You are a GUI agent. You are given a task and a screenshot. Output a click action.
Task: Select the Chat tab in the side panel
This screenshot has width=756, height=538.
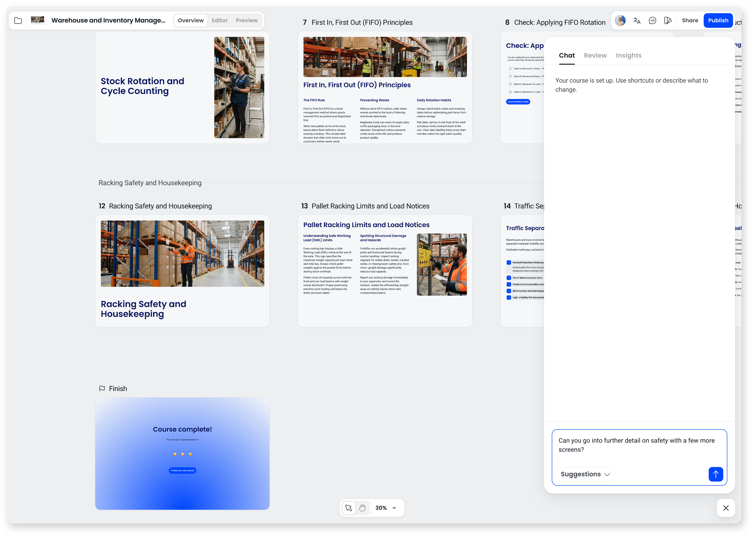point(567,55)
